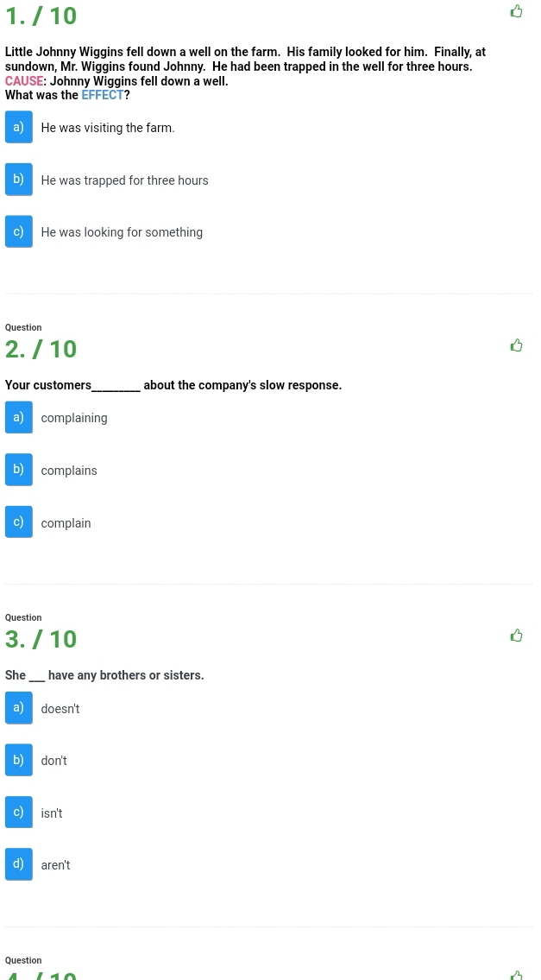Click thumbs-up icon at the bottom question
This screenshot has width=541, height=980.
click(516, 976)
